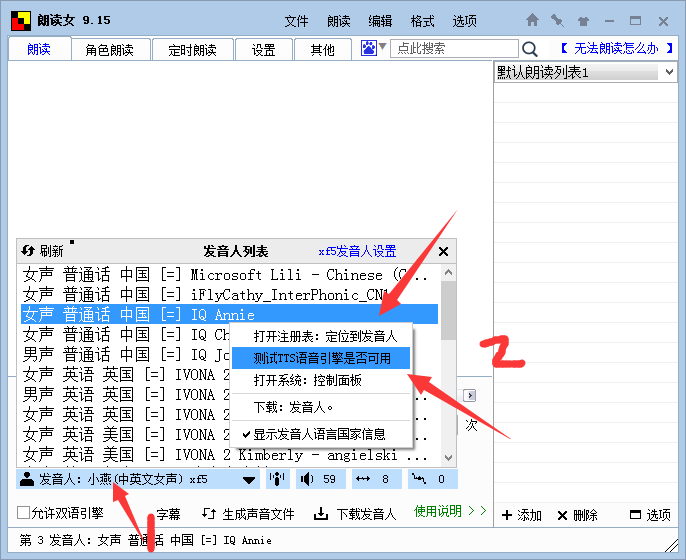Viewport: 686px width, 560px height.
Task: Click the 使用说明 link
Action: pos(450,511)
